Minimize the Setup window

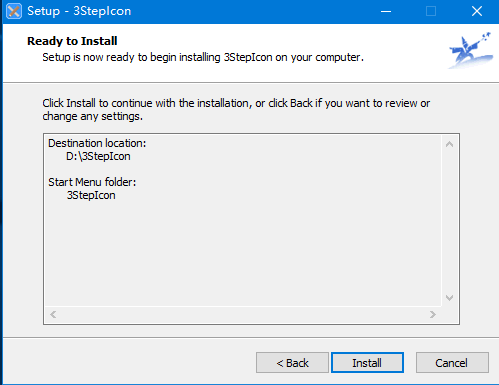click(386, 11)
